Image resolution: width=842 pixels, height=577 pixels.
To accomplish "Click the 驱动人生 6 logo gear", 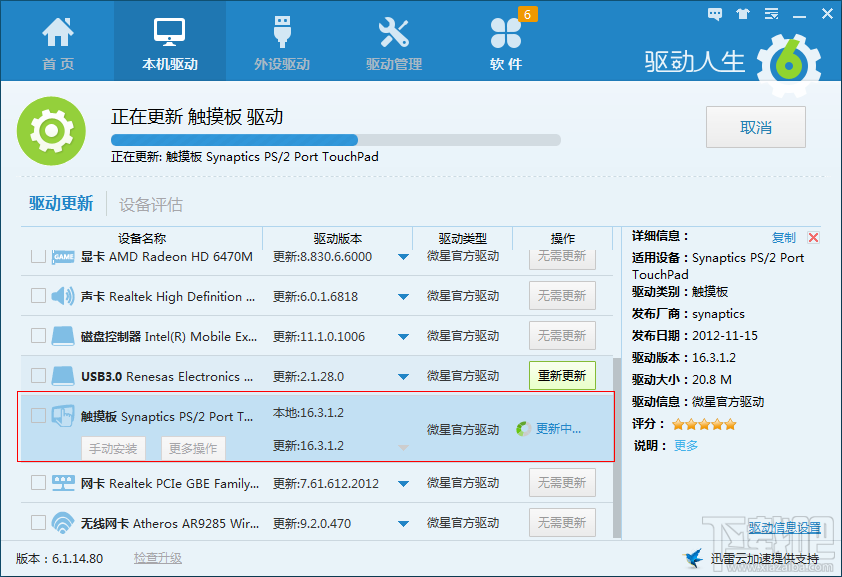I will [789, 64].
